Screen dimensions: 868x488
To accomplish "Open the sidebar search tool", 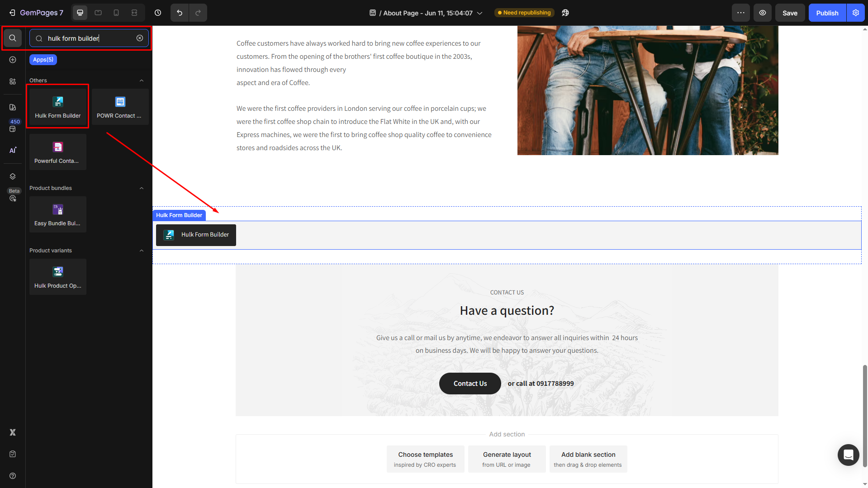I will pos(13,38).
